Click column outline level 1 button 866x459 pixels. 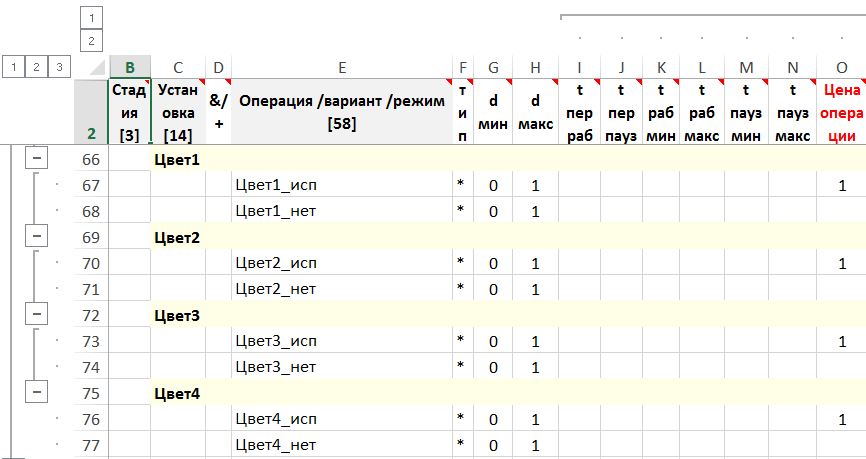pos(91,18)
